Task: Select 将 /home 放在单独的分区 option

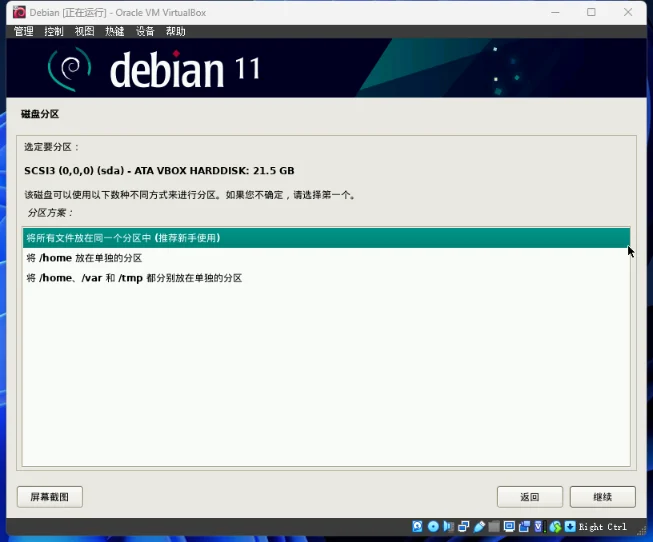Action: click(326, 258)
